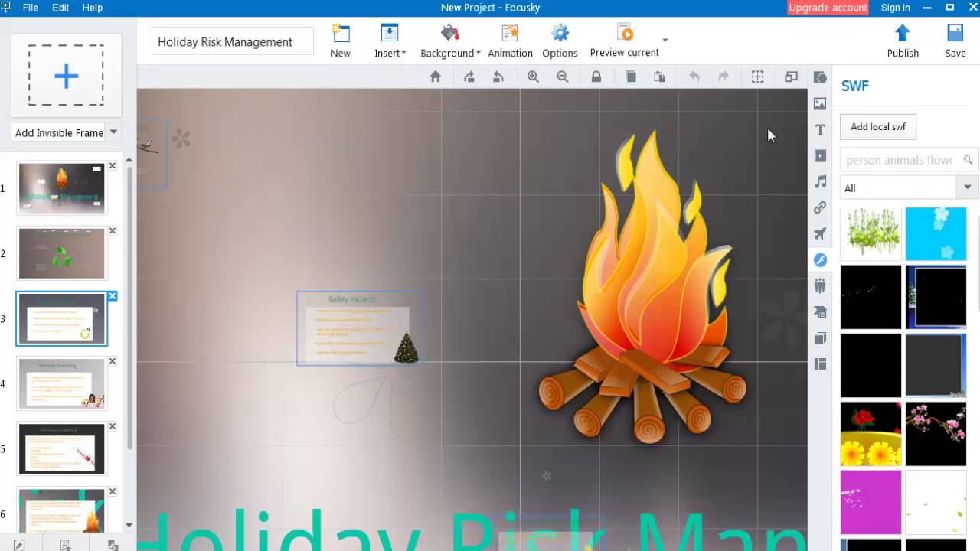Undo the last action
980x551 pixels.
click(694, 77)
